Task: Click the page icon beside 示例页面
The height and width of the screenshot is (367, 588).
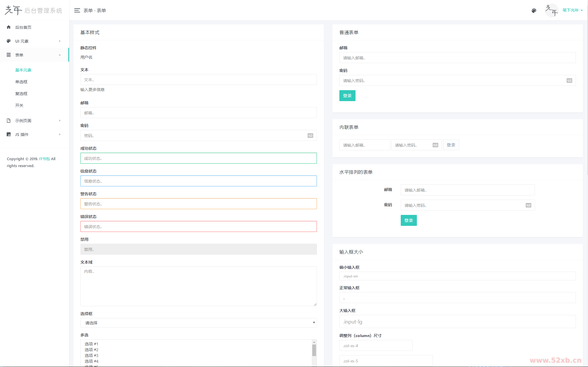Action: click(x=9, y=120)
